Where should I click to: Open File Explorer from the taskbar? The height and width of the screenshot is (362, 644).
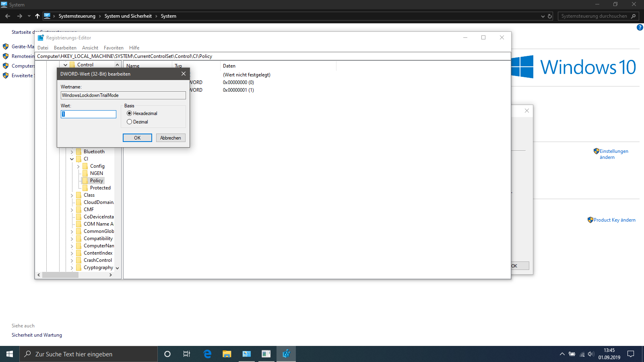(227, 354)
